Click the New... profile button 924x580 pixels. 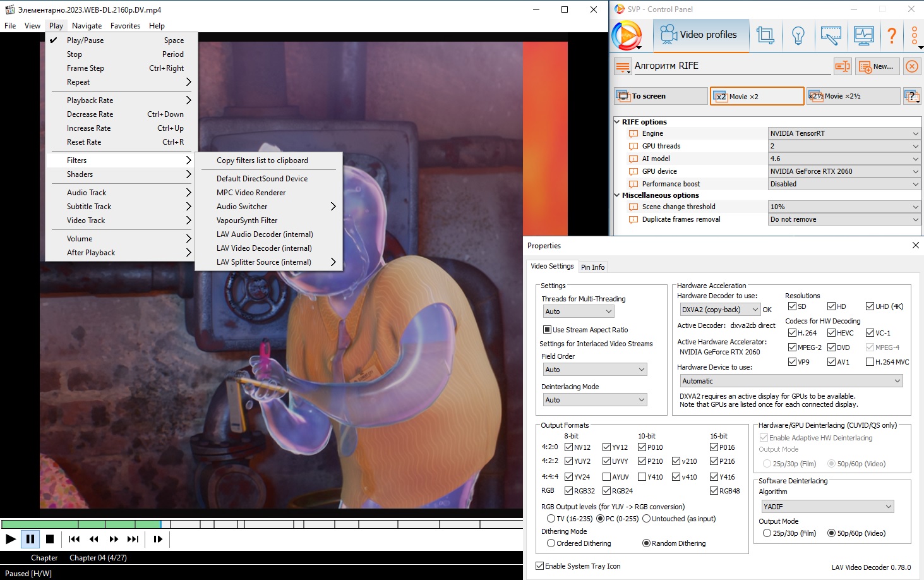pos(876,66)
